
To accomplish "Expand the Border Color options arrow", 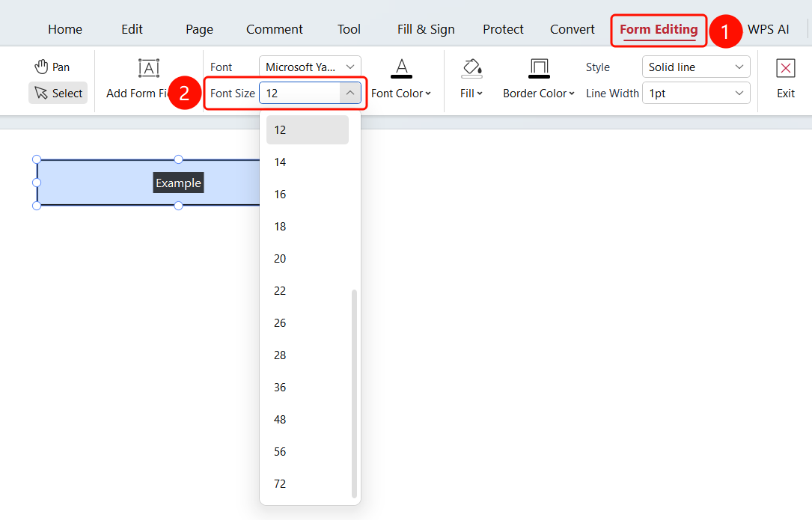I will coord(572,94).
